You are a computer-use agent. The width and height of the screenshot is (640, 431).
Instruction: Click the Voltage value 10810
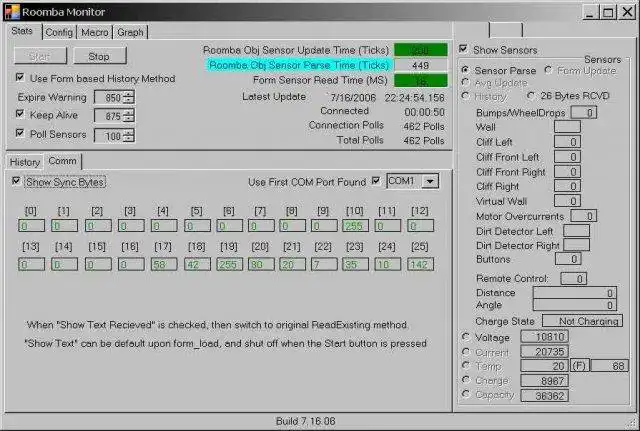pos(544,337)
